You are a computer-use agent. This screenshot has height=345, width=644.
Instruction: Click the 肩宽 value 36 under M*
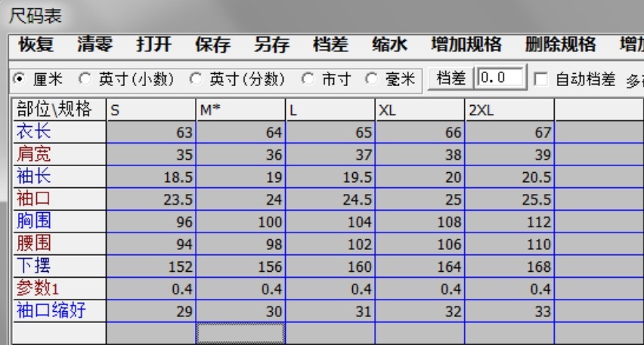(x=240, y=154)
